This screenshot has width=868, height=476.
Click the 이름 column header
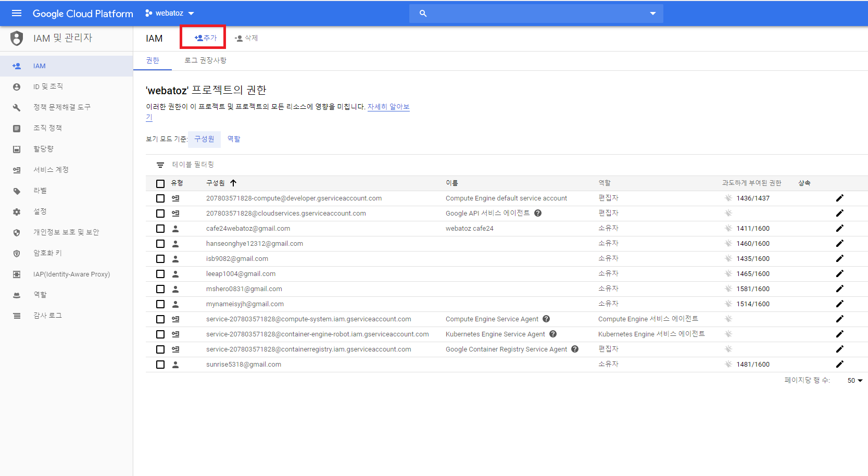point(451,183)
